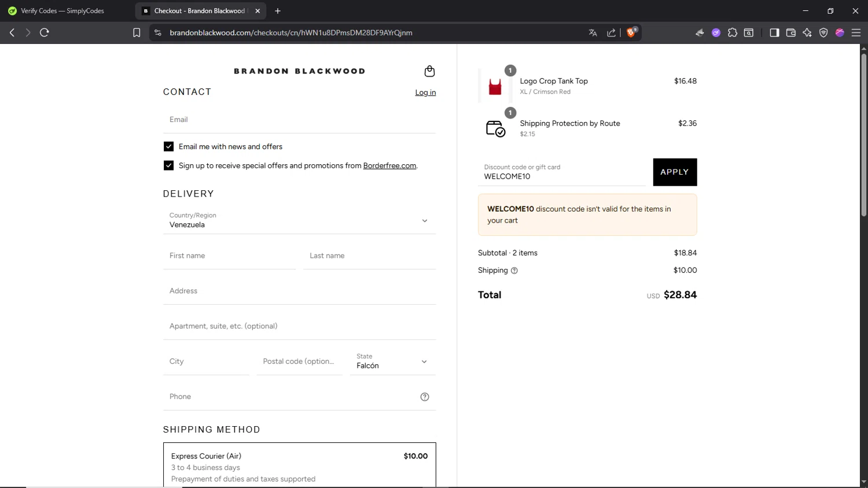Open the Brave Wallet icon
The width and height of the screenshot is (868, 488).
pyautogui.click(x=791, y=33)
